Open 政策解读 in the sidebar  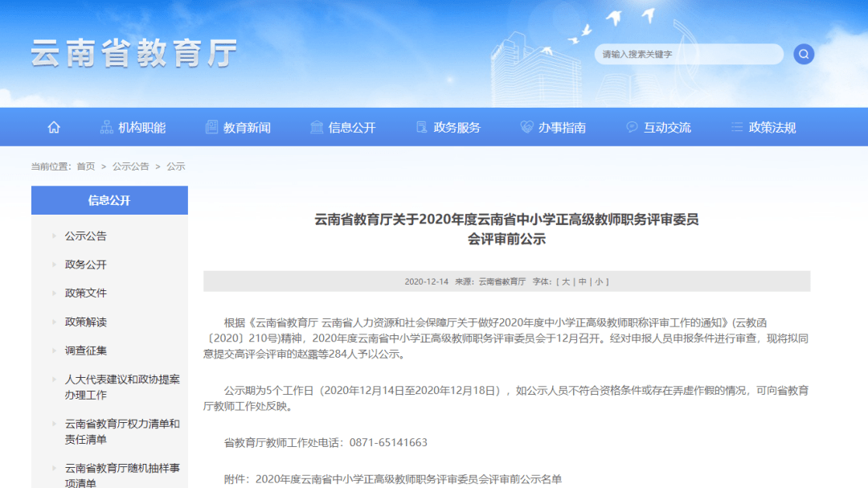[x=86, y=322]
